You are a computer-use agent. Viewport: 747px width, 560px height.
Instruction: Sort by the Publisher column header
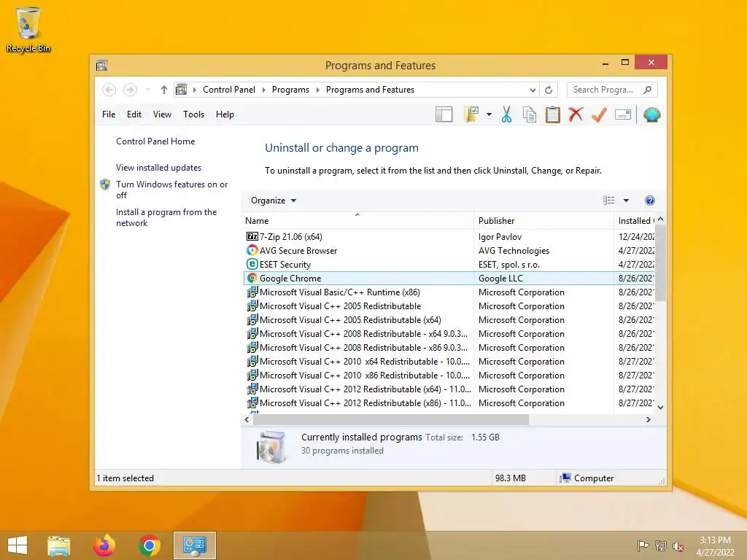pos(543,220)
